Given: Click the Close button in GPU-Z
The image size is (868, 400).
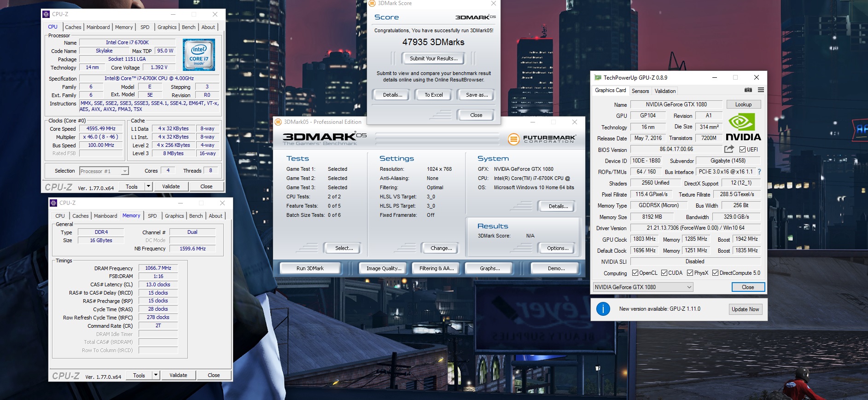Looking at the screenshot, I should pos(748,287).
